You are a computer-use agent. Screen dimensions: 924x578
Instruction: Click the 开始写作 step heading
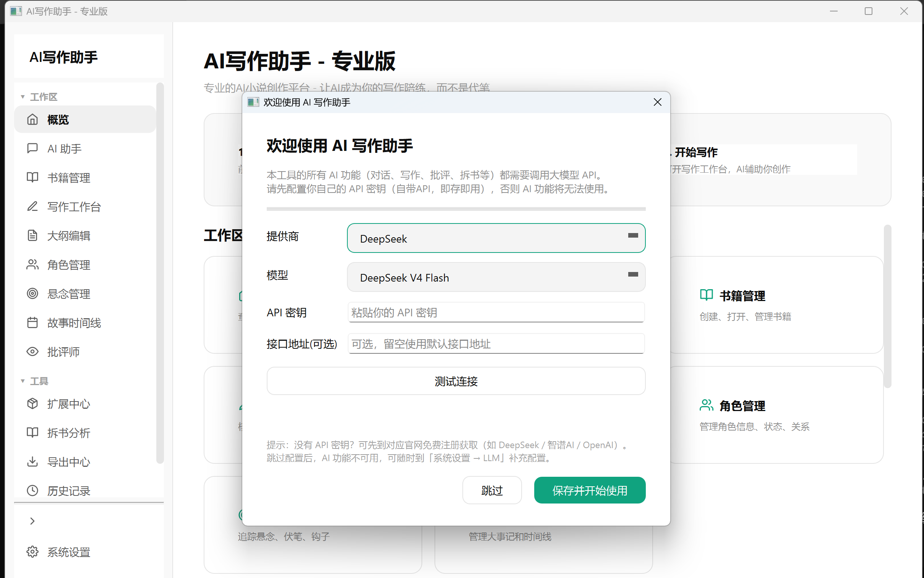pos(696,152)
